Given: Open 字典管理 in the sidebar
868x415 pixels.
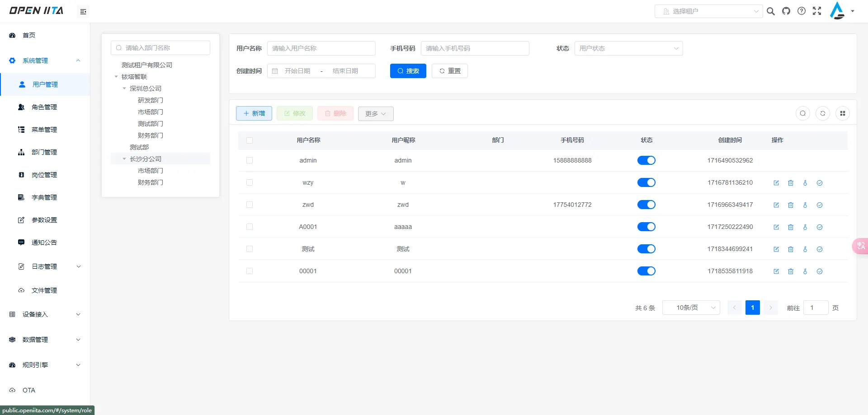Looking at the screenshot, I should click(45, 197).
